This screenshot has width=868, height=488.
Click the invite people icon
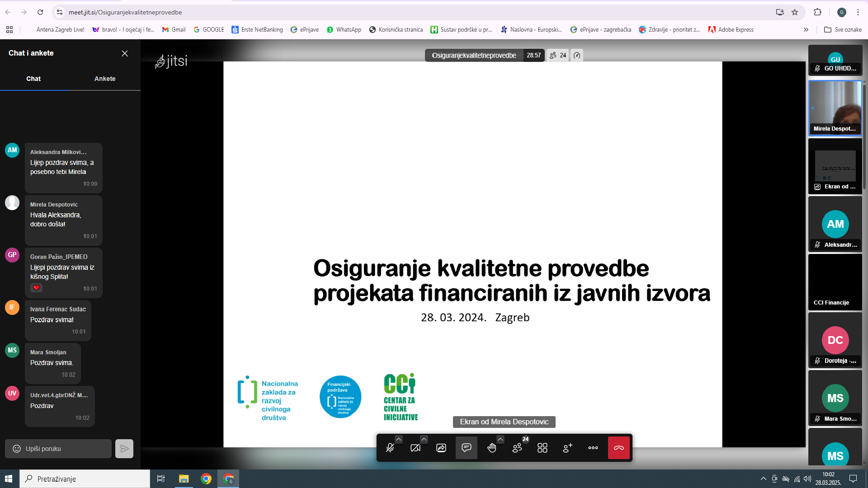[568, 448]
